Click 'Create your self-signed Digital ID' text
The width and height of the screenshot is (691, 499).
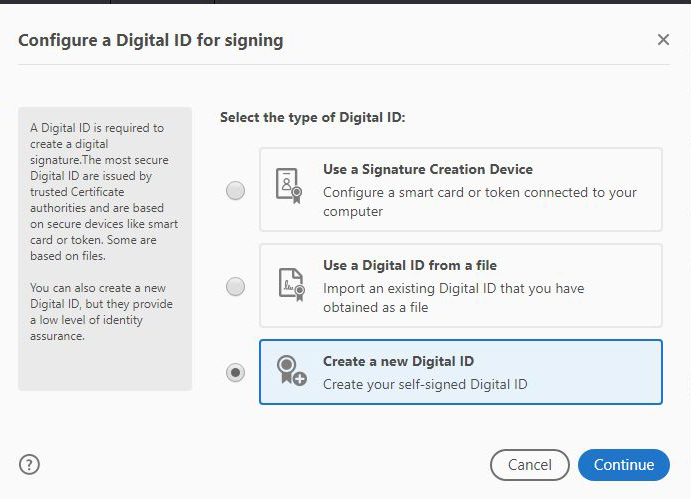425,384
